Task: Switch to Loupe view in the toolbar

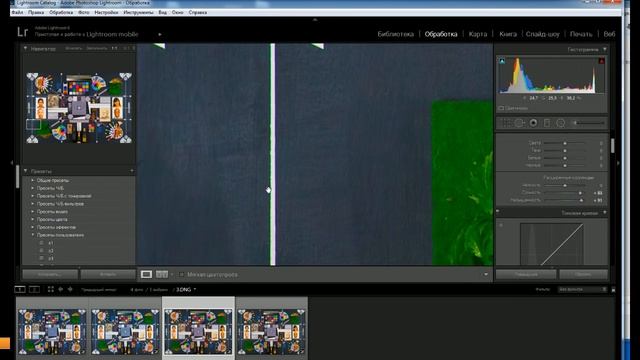Action: (146, 274)
